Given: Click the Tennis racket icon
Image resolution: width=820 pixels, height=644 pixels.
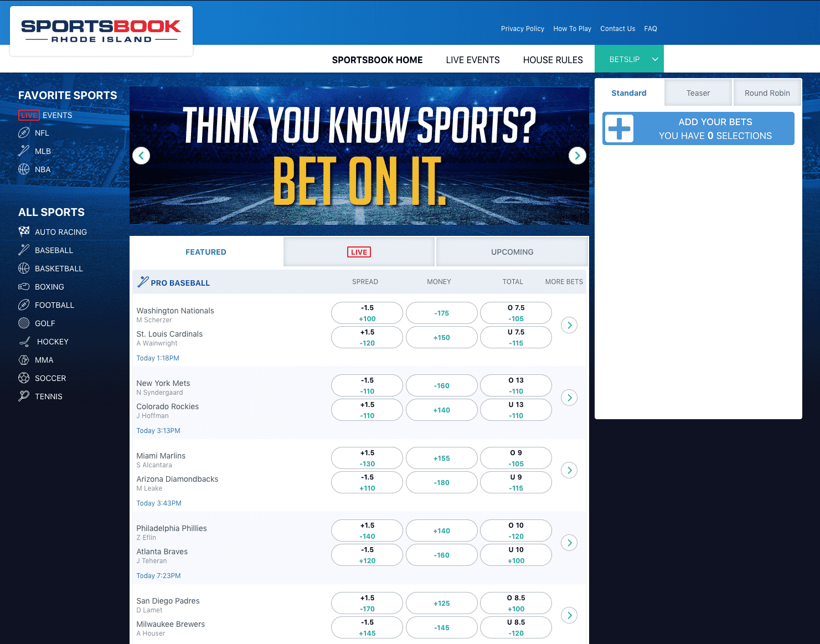Looking at the screenshot, I should point(24,396).
